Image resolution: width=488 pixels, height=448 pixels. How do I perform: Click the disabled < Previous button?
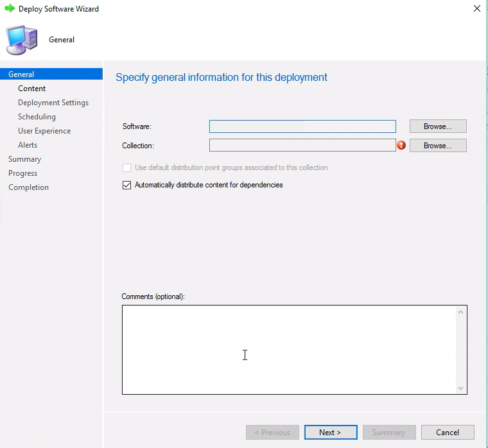click(x=272, y=433)
